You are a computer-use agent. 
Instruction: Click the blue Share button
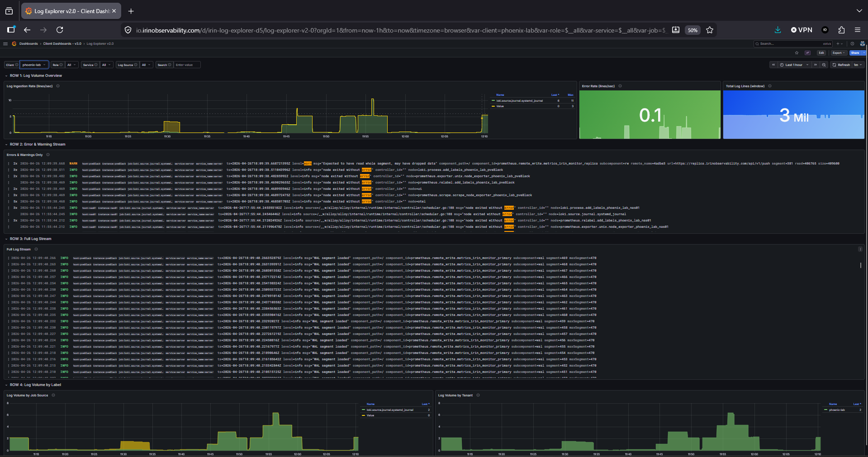click(x=855, y=53)
